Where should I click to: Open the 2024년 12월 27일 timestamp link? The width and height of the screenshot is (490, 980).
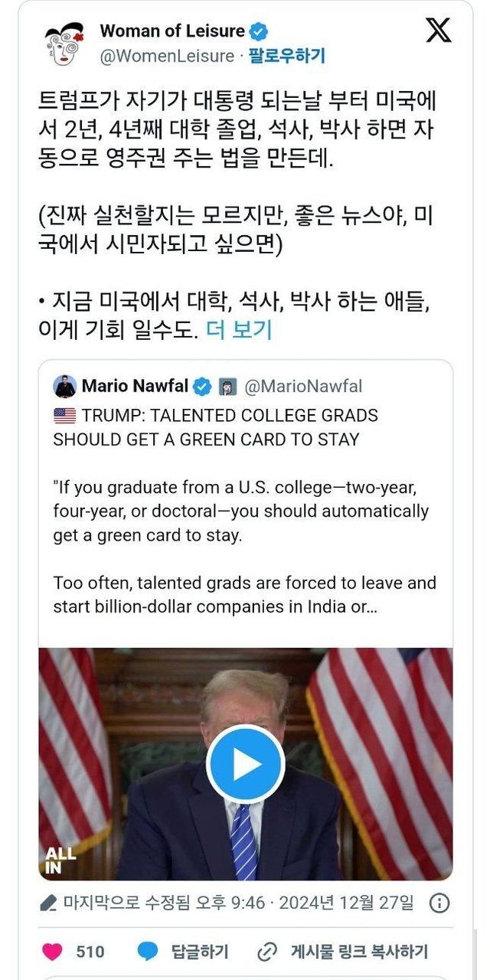(x=346, y=903)
